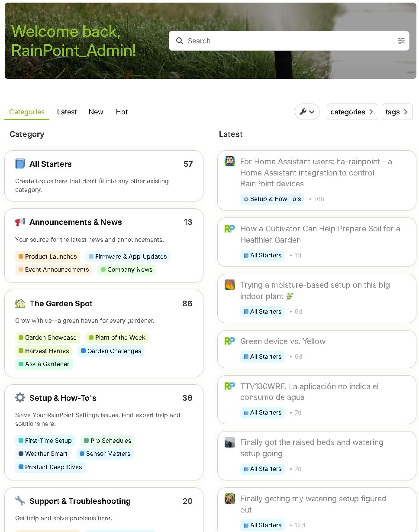Viewport: 419px width, 532px height.
Task: Click RP avatar on Green device topic
Action: [x=230, y=341]
